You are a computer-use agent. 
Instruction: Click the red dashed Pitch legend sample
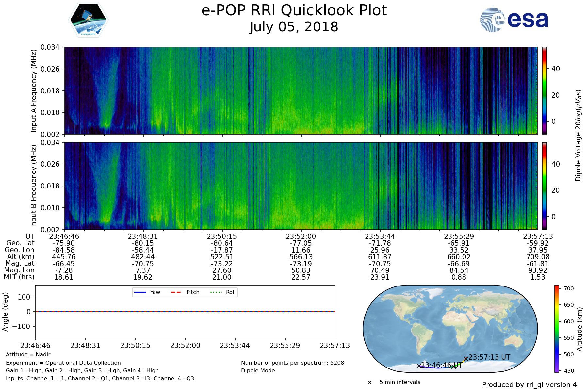coord(176,292)
